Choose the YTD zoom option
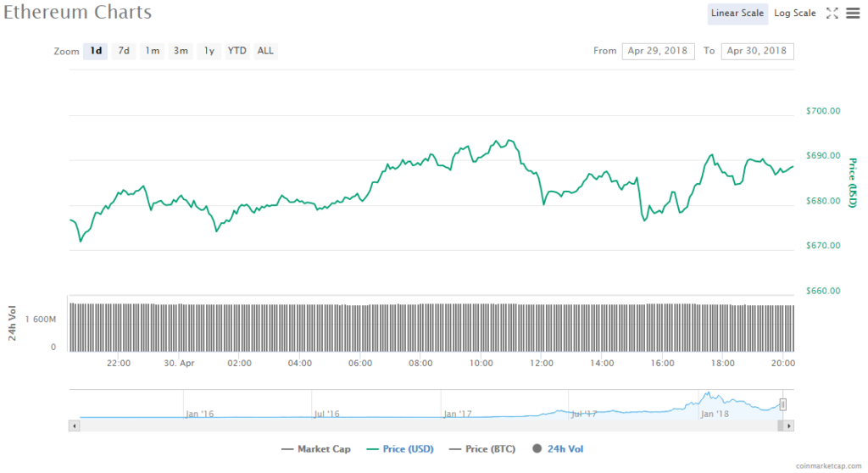 (237, 51)
